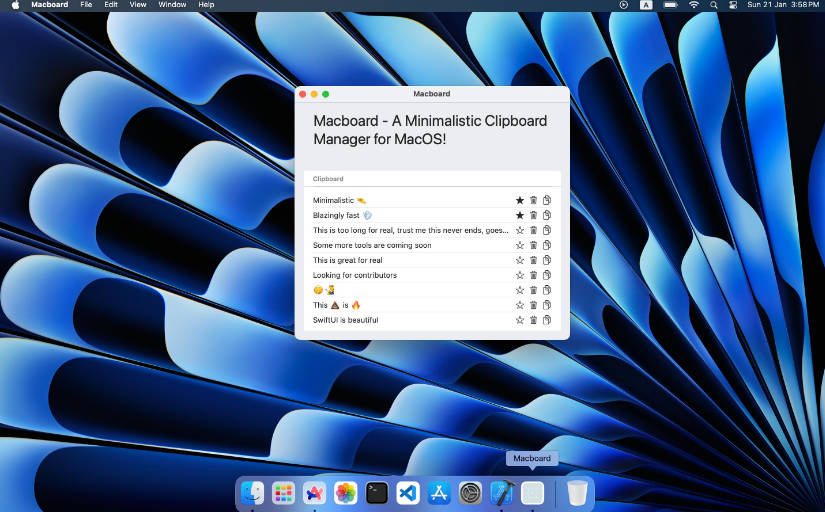The height and width of the screenshot is (512, 825).
Task: Delete the "Minimalistic" entry with its trash icon
Action: click(x=534, y=200)
